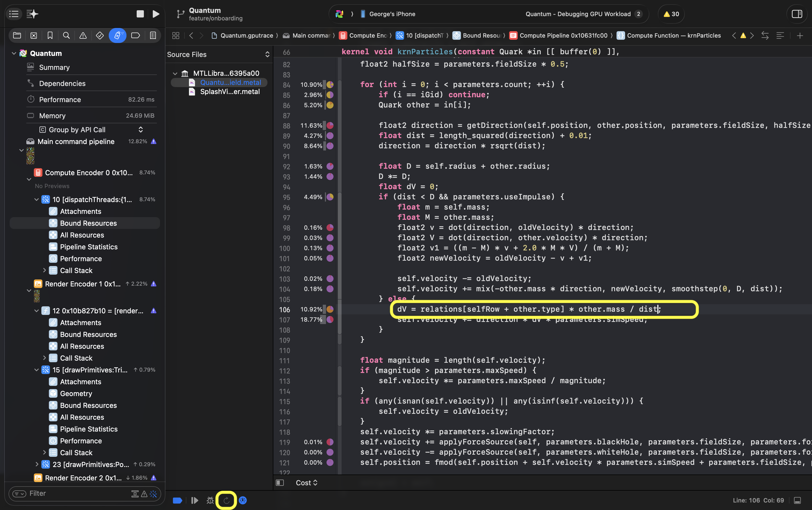Click the find navigator magnifier icon
The width and height of the screenshot is (812, 510).
(x=66, y=35)
